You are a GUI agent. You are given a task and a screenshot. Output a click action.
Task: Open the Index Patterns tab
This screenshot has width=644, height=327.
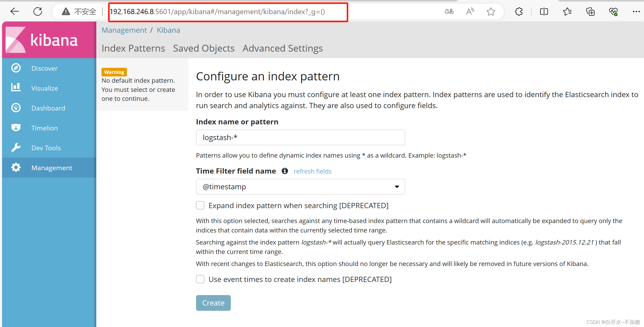(133, 48)
